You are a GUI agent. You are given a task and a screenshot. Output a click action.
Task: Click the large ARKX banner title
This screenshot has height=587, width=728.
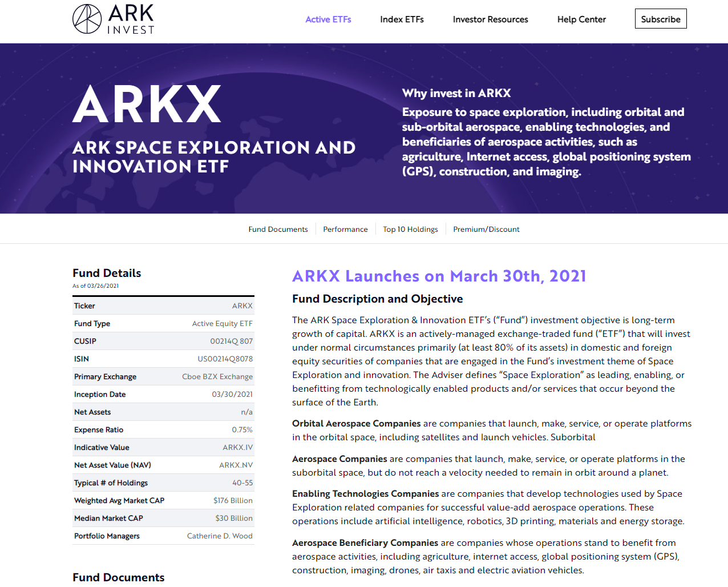tap(147, 104)
